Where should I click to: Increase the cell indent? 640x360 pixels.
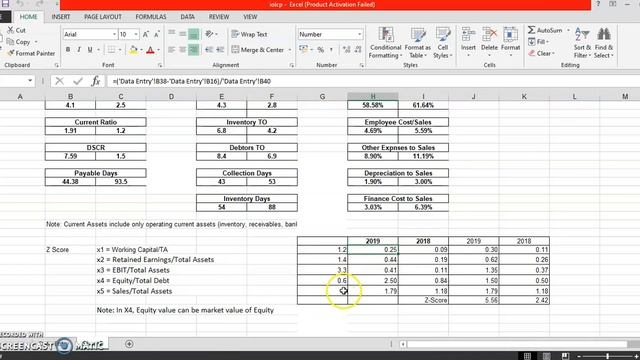(220, 50)
